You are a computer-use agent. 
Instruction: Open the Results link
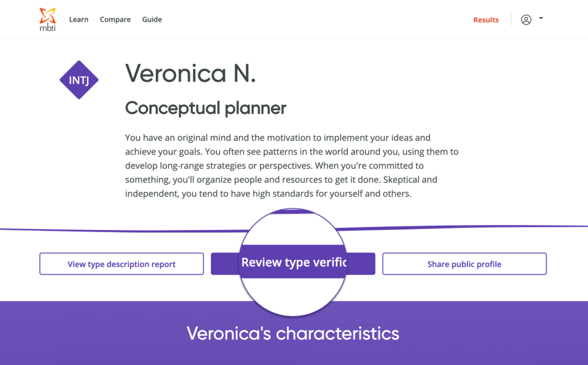[x=485, y=20]
